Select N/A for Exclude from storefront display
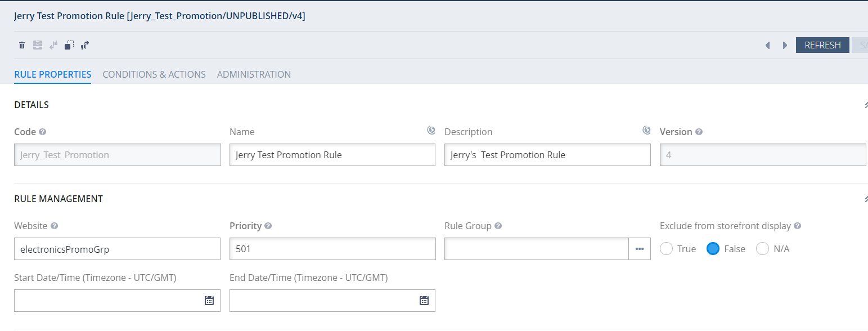Viewport: 868px width, 331px height. tap(763, 249)
